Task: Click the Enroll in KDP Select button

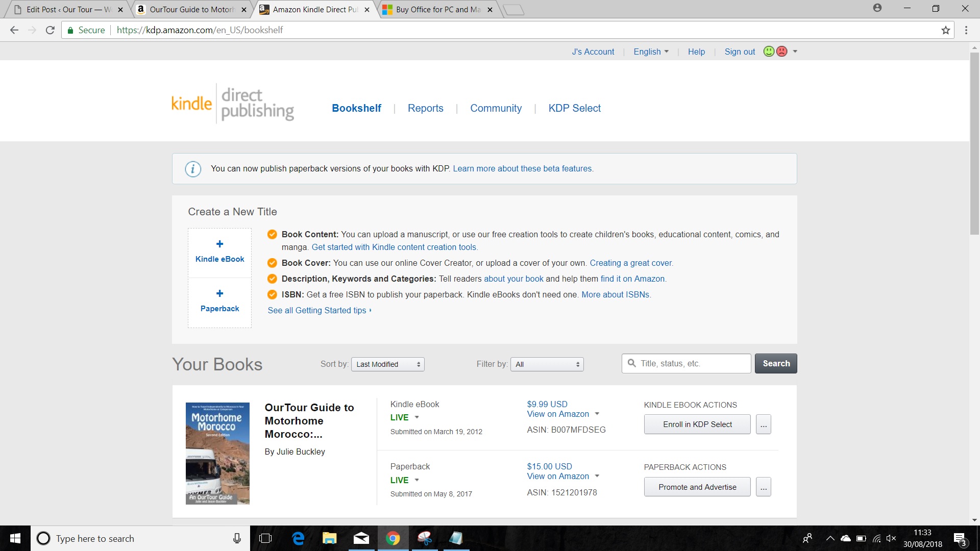Action: (x=697, y=424)
